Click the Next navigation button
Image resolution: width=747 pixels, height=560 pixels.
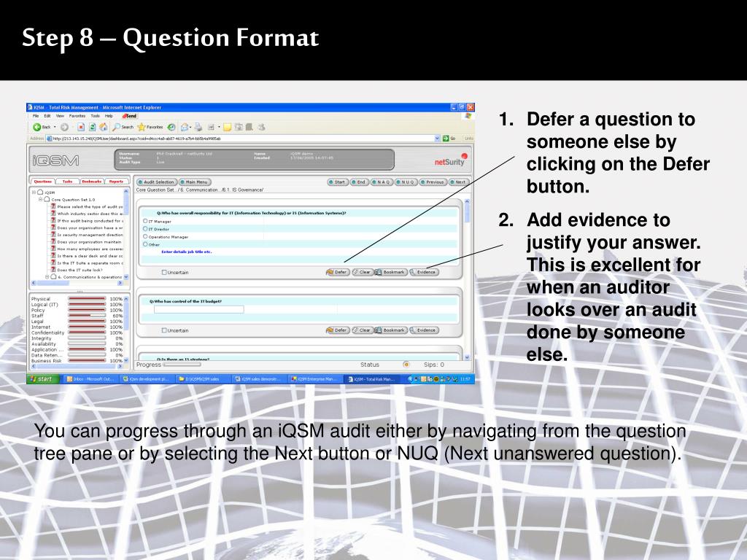pos(459,182)
